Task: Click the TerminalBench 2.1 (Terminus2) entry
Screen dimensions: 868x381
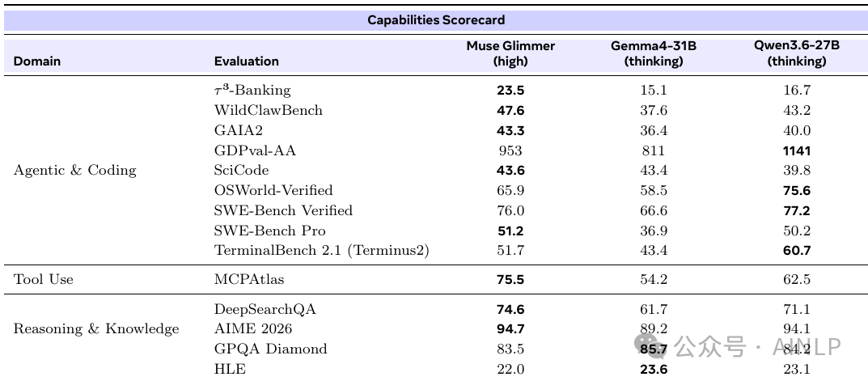Action: [x=322, y=250]
